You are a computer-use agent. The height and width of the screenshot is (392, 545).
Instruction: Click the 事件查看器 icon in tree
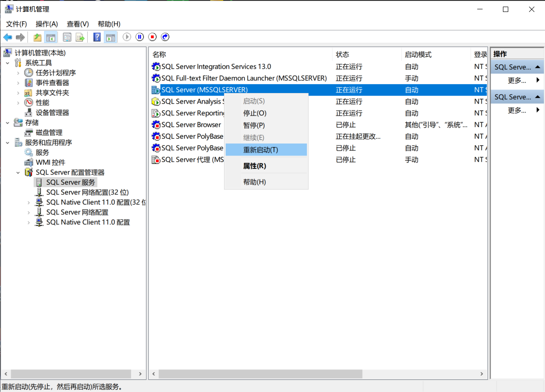(28, 83)
